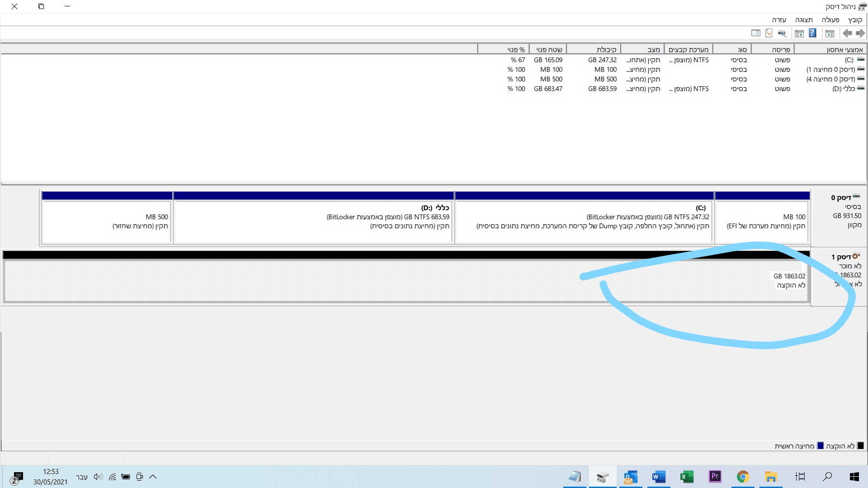The width and height of the screenshot is (868, 488).
Task: Sort by the מערכת קבצים column header
Action: pos(688,50)
